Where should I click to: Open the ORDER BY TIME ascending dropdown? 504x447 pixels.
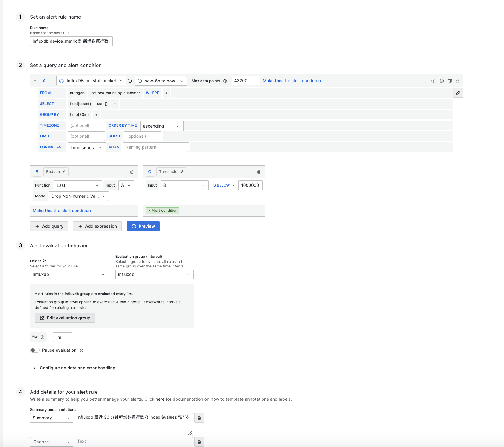click(x=162, y=126)
